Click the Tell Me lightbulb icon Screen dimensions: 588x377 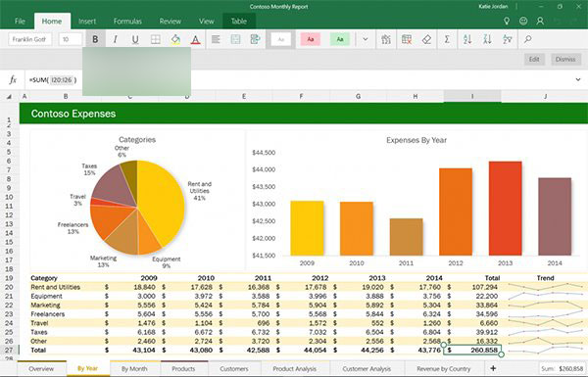click(x=507, y=21)
